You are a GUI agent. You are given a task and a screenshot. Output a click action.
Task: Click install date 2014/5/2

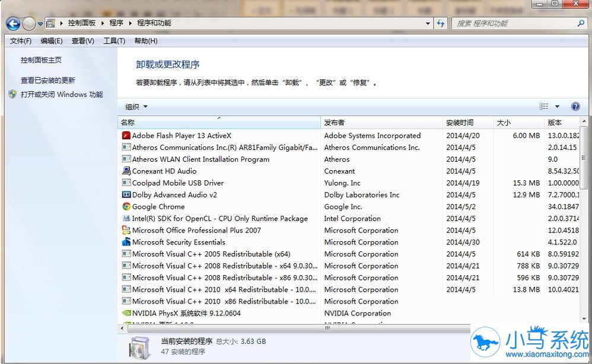[x=461, y=206]
